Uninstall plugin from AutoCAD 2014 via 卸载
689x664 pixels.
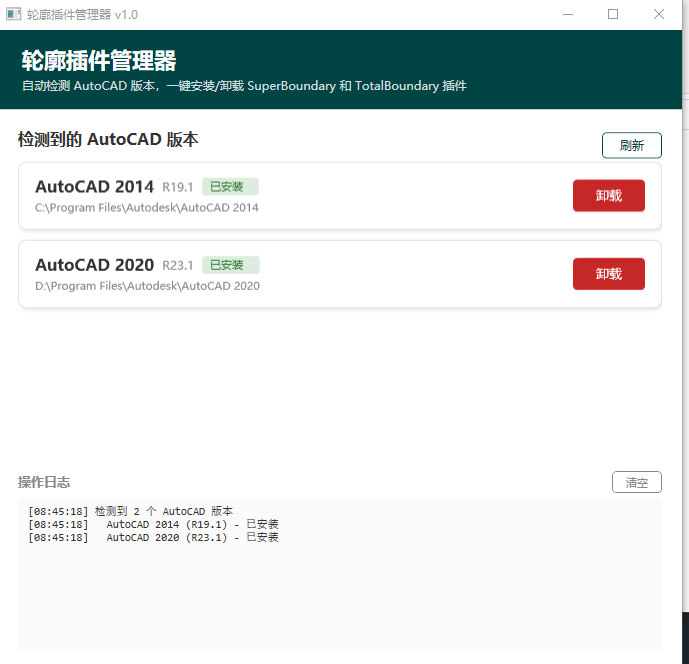609,196
